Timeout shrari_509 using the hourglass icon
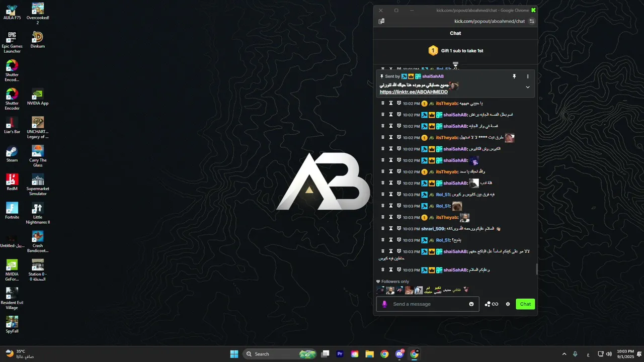The height and width of the screenshot is (362, 644). [391, 228]
